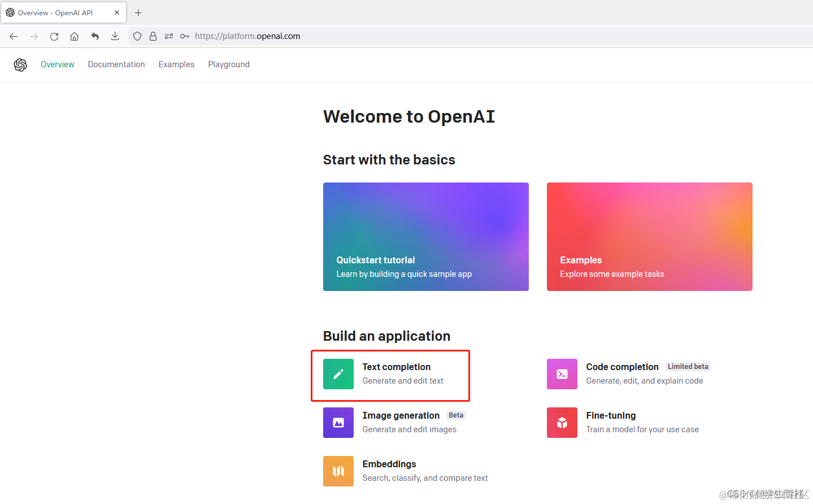Open a new tab with the plus button
The image size is (813, 504).
[x=138, y=12]
